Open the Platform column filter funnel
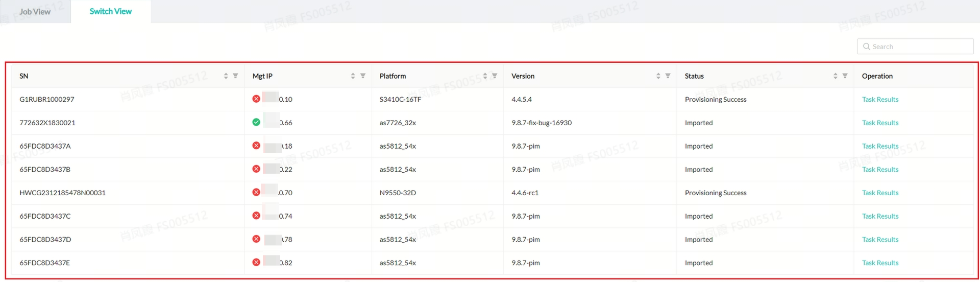This screenshot has width=980, height=282. 495,76
